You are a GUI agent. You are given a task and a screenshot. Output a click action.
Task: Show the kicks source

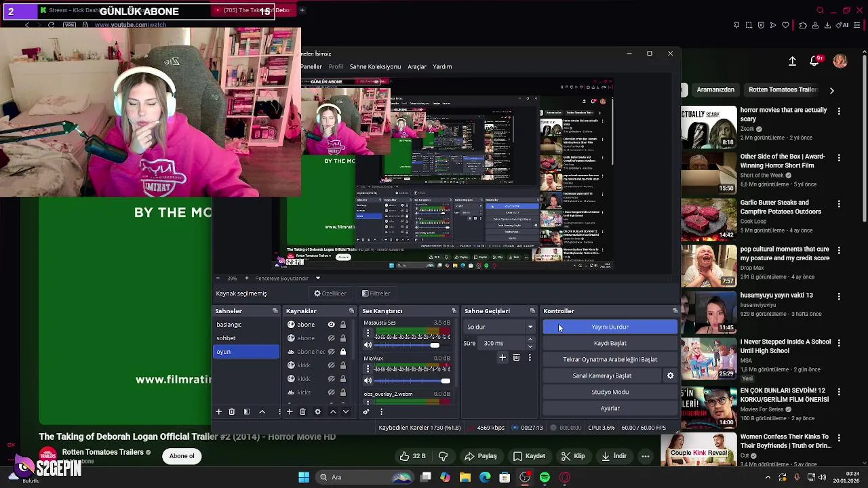[x=331, y=392]
